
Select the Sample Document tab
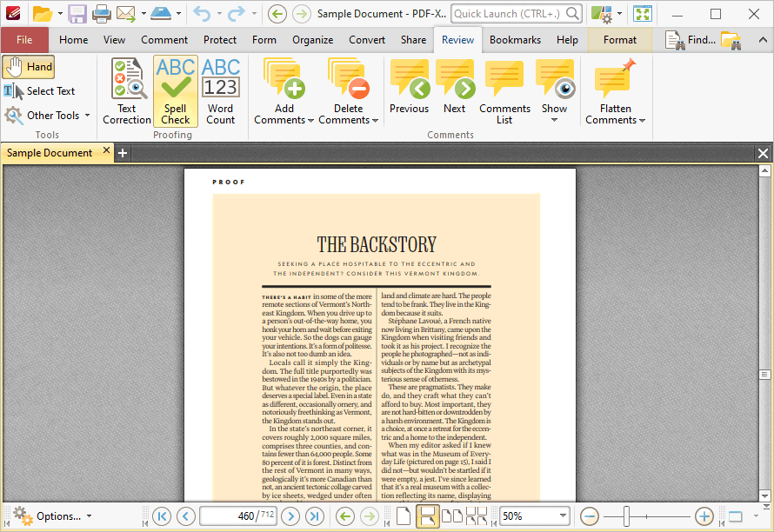[x=50, y=153]
